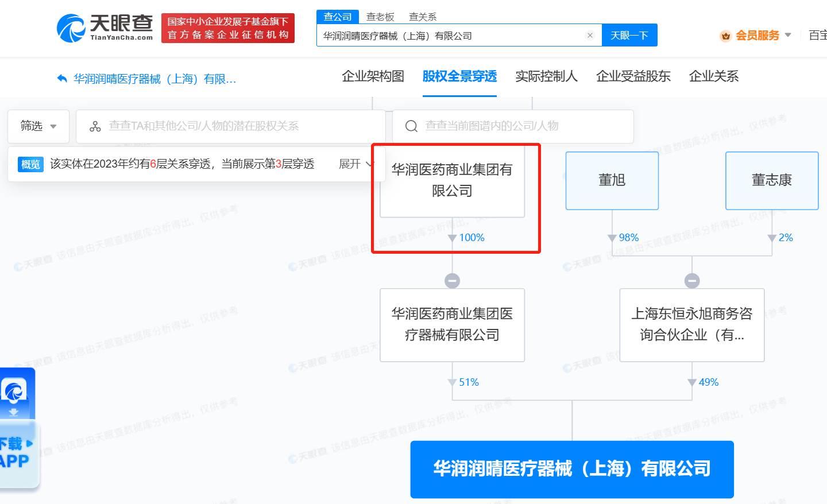
Task: Switch to the 查关系 search tab
Action: [423, 17]
